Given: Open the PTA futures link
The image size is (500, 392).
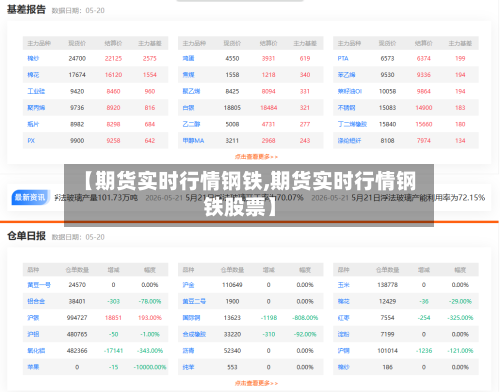Looking at the screenshot, I should click(343, 58).
